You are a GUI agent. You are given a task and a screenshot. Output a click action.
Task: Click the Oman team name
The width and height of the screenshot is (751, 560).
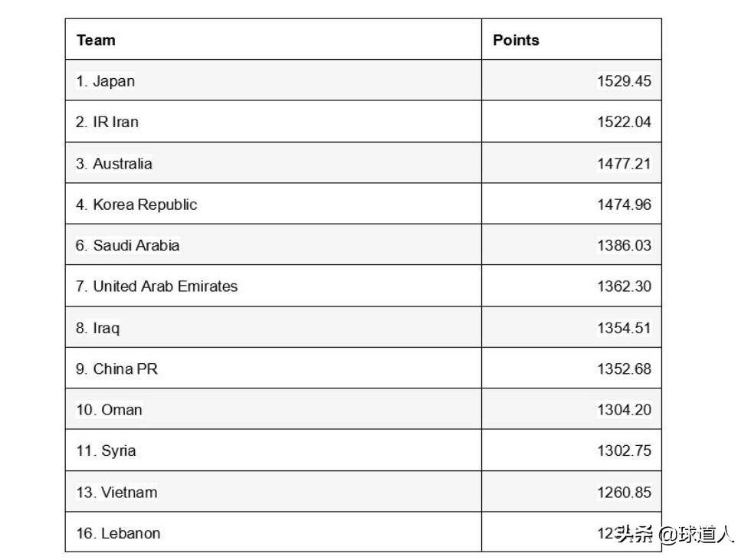(109, 410)
